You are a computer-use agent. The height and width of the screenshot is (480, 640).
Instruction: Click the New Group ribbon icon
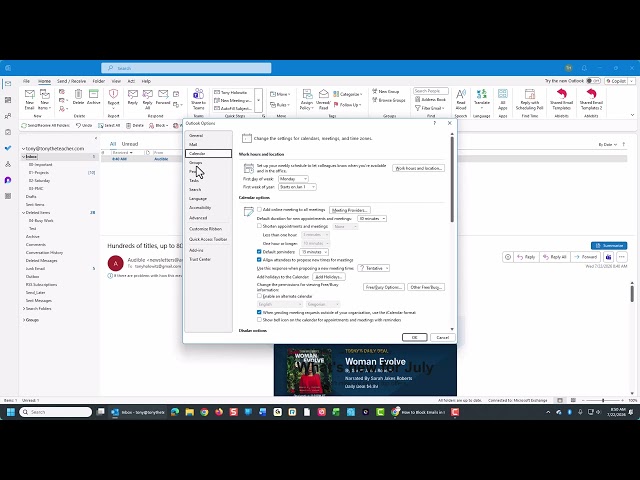[x=385, y=91]
